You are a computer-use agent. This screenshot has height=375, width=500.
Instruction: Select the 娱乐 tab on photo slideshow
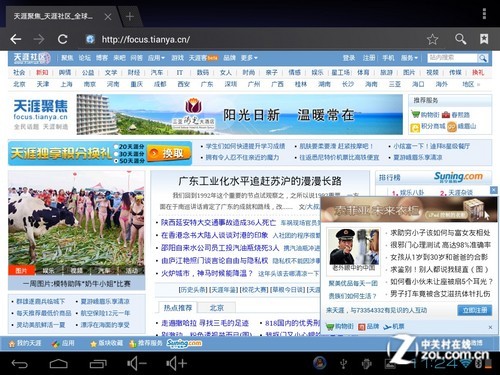(49, 270)
